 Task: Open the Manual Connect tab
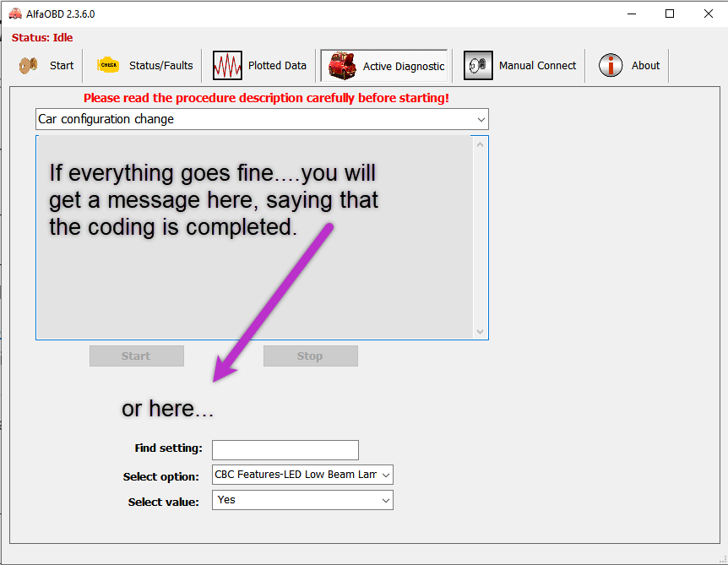[537, 66]
